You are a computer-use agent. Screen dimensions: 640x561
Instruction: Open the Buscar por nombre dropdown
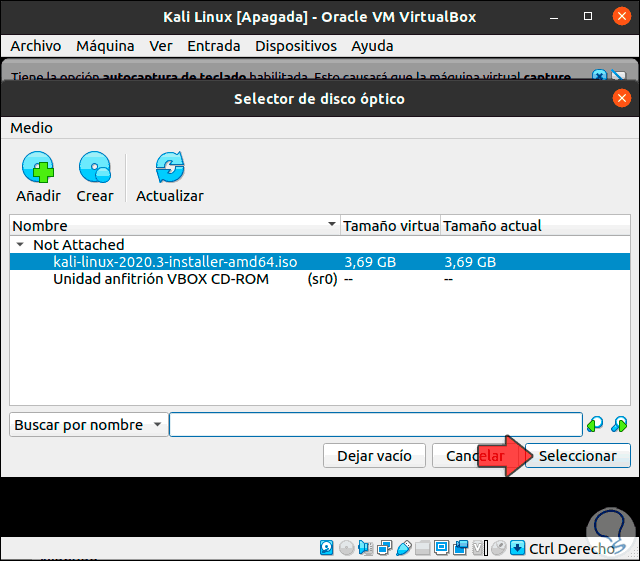click(89, 425)
